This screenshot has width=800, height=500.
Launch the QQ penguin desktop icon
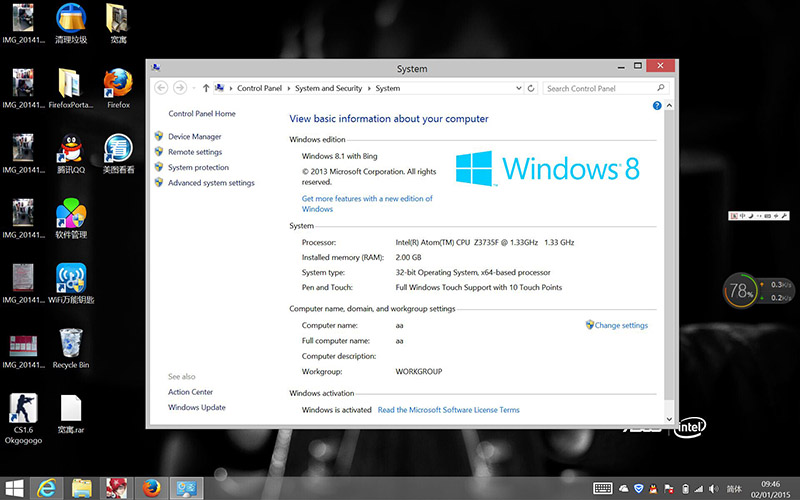(x=71, y=153)
